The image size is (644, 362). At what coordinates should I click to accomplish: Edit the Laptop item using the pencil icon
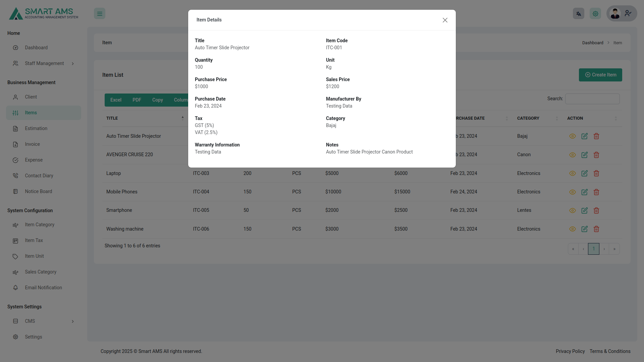pos(584,173)
